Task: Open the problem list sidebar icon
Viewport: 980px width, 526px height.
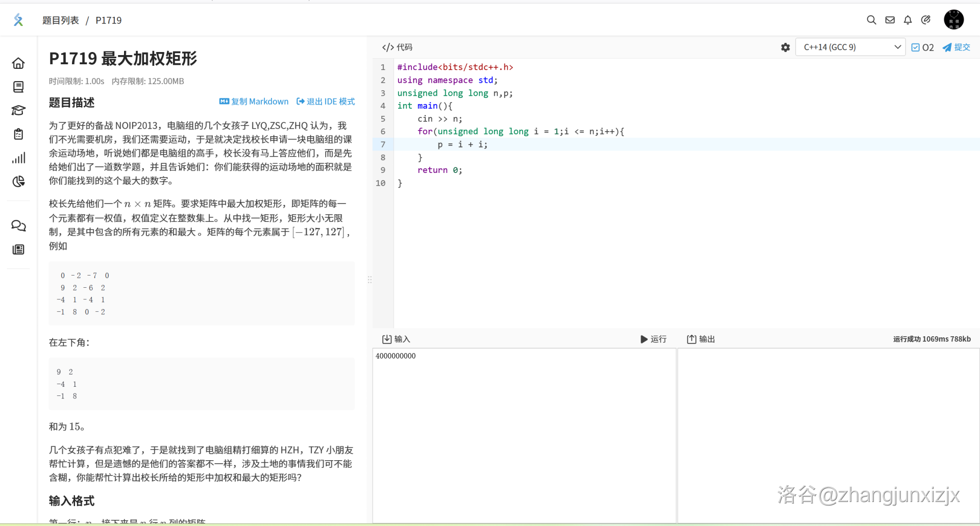Action: (x=18, y=87)
